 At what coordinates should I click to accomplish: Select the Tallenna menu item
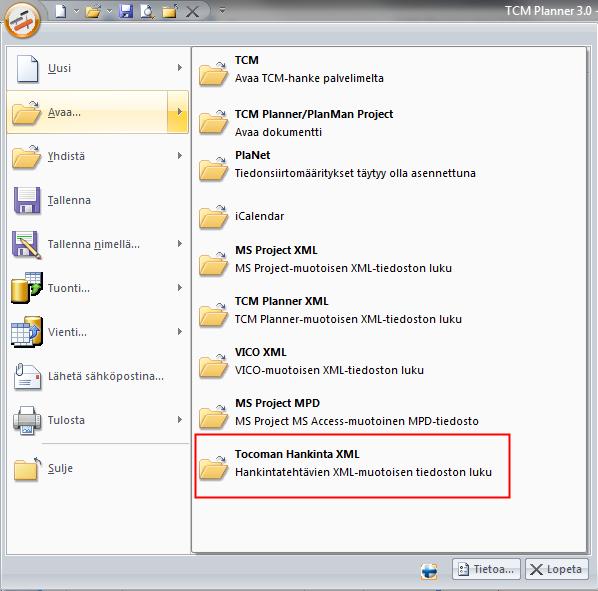(98, 200)
